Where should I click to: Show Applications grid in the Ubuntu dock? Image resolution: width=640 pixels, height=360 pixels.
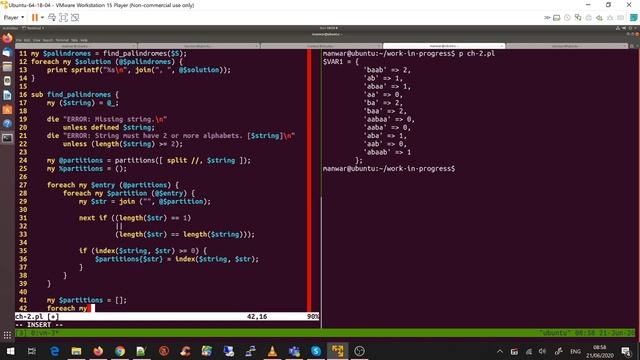click(x=7, y=336)
